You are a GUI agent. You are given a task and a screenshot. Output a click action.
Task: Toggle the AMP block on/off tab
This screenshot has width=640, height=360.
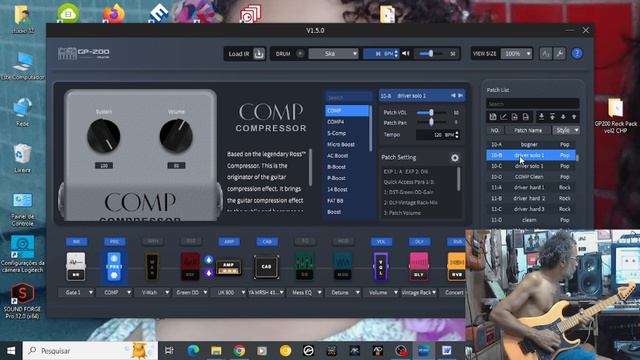pyautogui.click(x=229, y=242)
